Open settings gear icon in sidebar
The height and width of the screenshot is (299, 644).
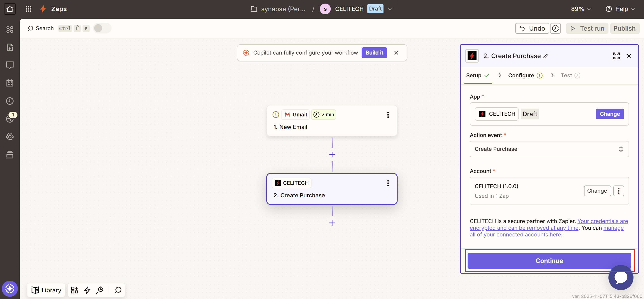point(10,137)
